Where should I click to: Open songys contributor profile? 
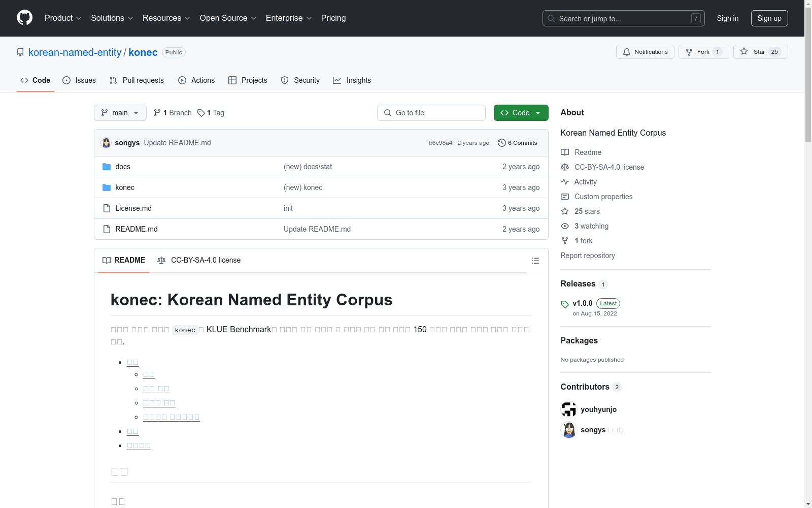(593, 430)
